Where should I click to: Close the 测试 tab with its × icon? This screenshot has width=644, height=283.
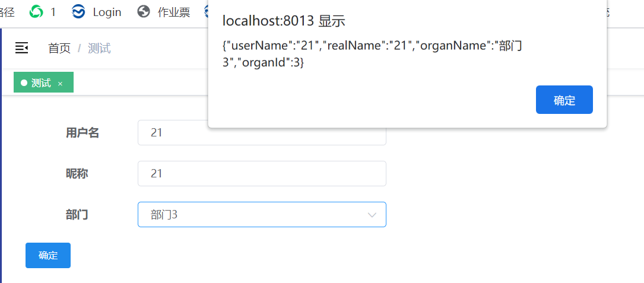tap(60, 84)
